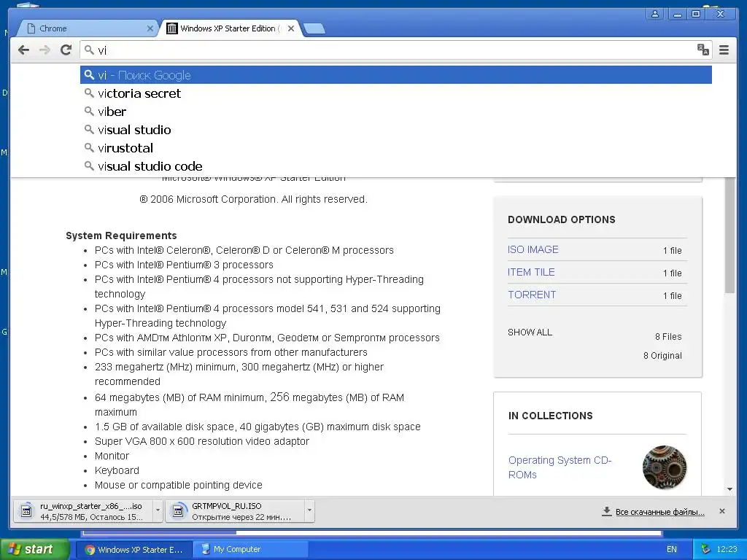Click the '2006 Microsoft Corporation' copyright text

tap(253, 199)
